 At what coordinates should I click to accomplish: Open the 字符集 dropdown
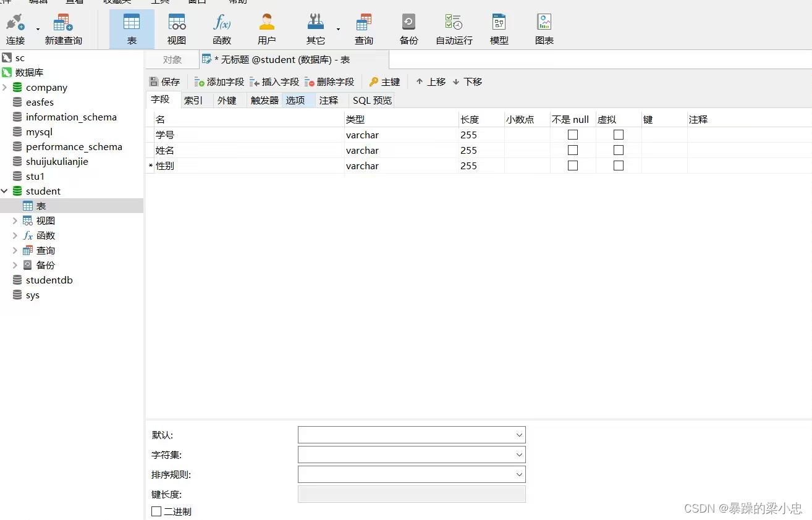411,455
